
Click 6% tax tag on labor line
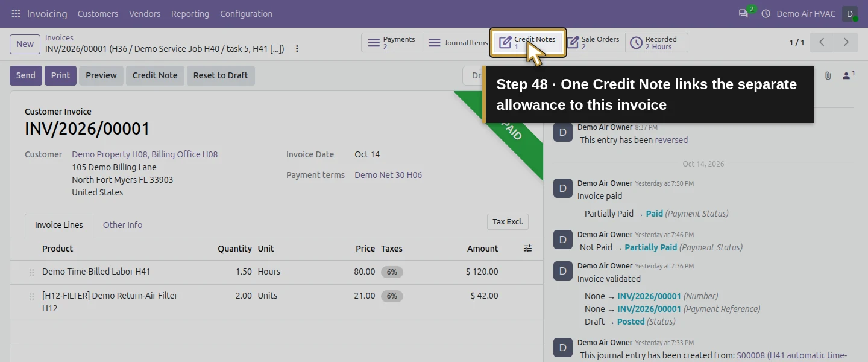coord(392,272)
